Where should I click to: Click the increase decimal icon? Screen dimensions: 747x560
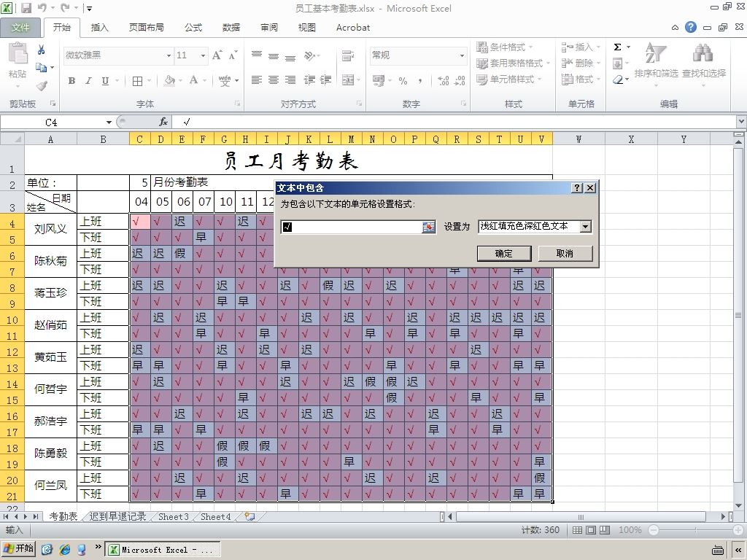pyautogui.click(x=443, y=81)
